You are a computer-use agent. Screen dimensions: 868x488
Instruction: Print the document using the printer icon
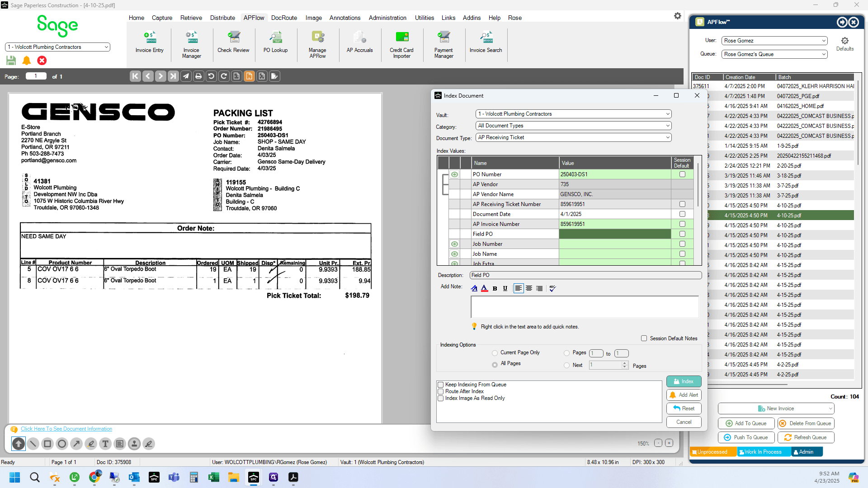[198, 76]
